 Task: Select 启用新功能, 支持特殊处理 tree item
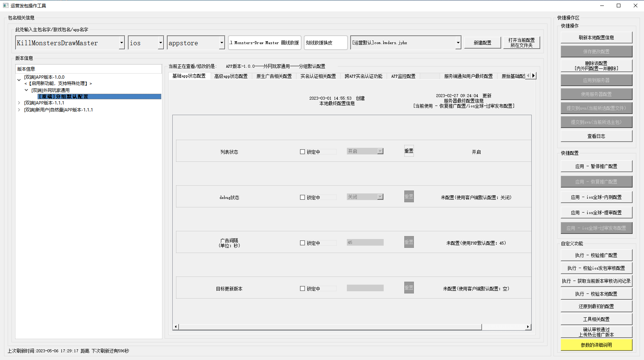tap(58, 83)
